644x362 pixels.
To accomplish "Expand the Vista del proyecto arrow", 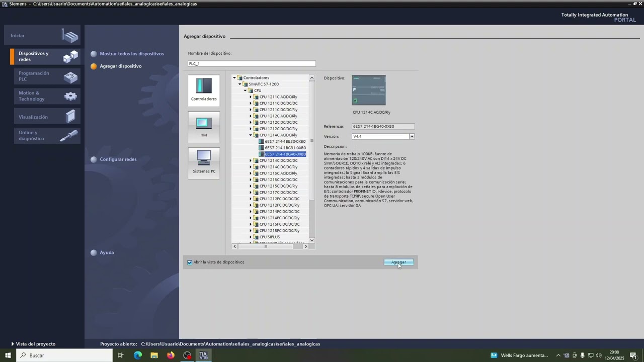I will point(13,344).
